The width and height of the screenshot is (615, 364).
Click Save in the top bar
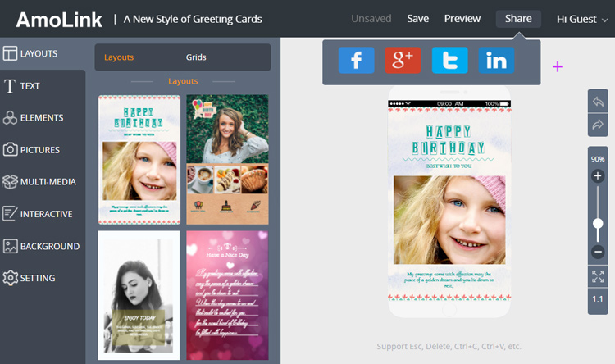click(x=417, y=19)
